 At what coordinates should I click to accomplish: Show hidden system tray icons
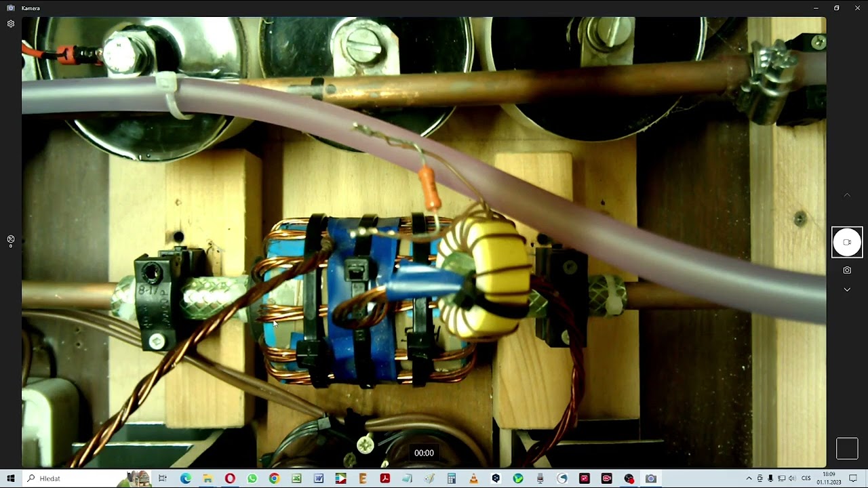click(749, 479)
